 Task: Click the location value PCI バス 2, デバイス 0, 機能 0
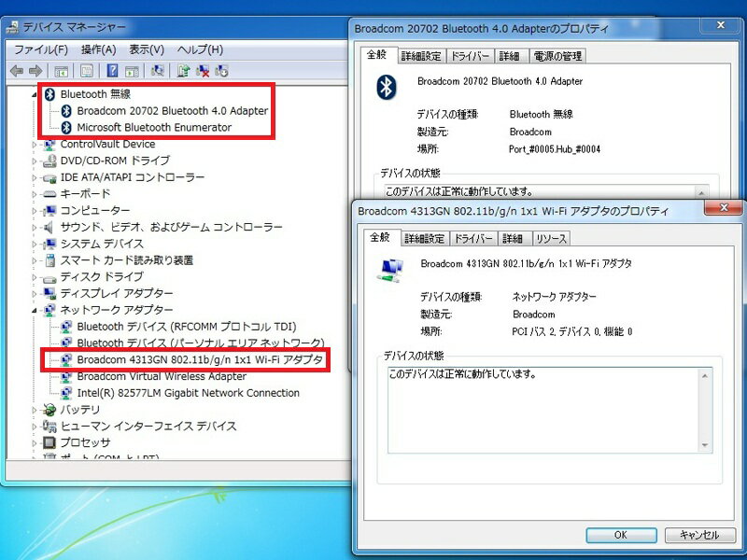click(x=572, y=332)
